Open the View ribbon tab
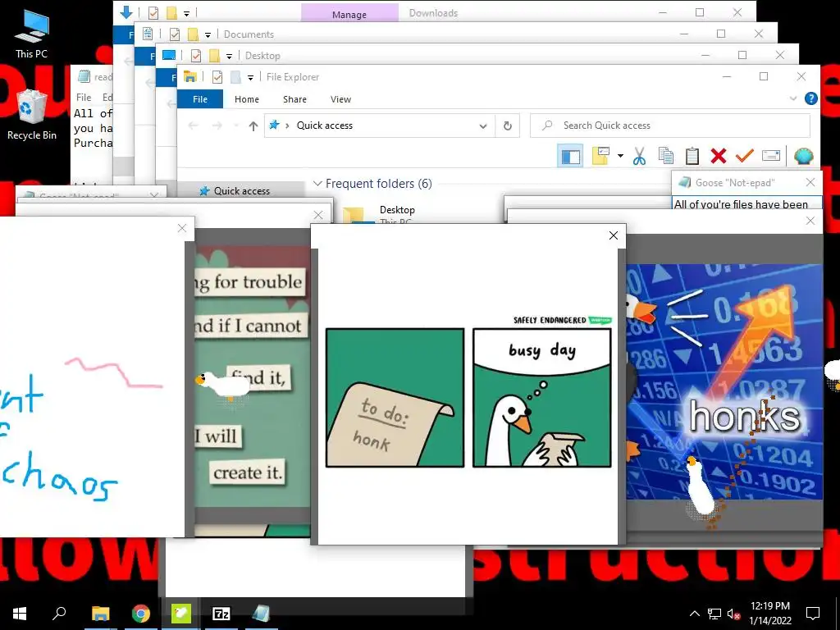 (x=340, y=99)
